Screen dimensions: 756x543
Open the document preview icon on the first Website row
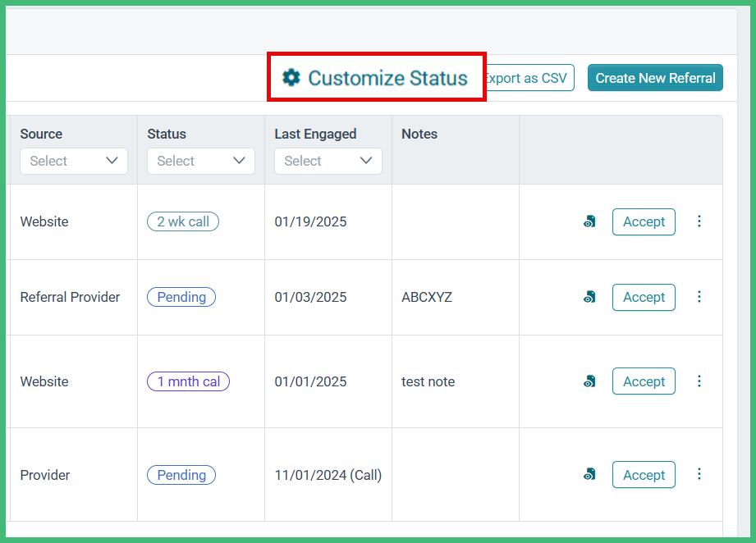[x=589, y=221]
